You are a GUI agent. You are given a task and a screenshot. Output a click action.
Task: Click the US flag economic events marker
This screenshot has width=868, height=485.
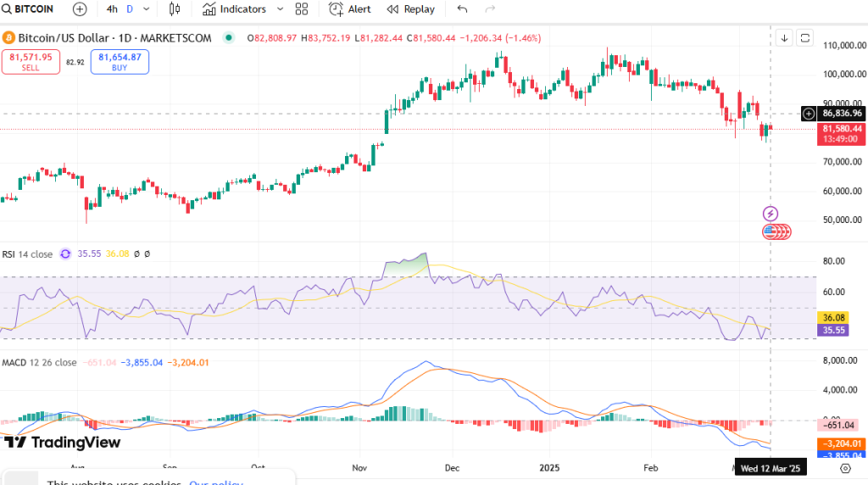coord(770,231)
